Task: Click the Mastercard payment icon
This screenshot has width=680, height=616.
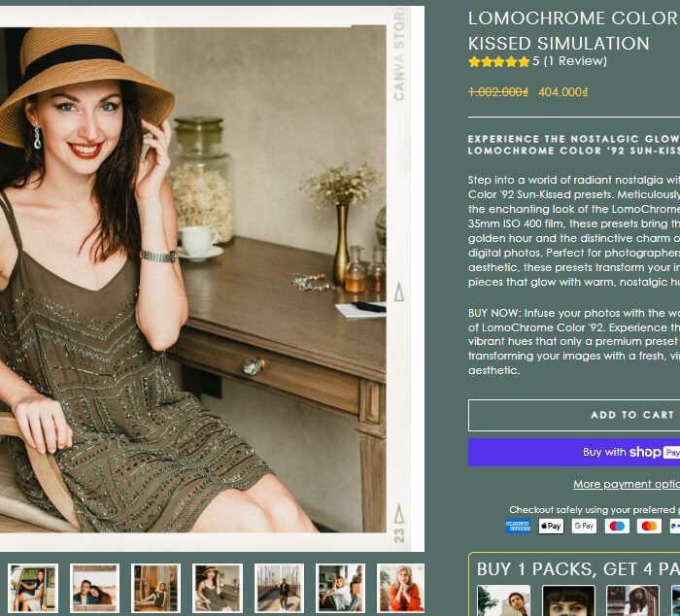Action: (649, 527)
